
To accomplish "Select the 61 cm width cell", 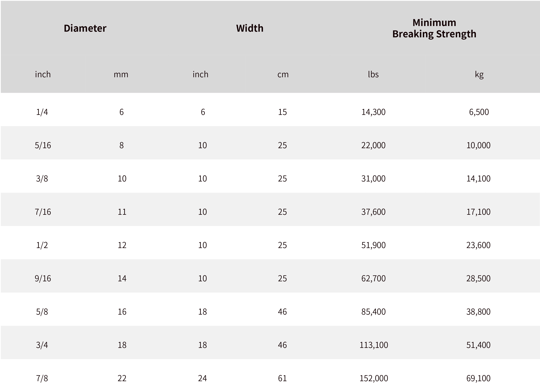I will coord(282,378).
